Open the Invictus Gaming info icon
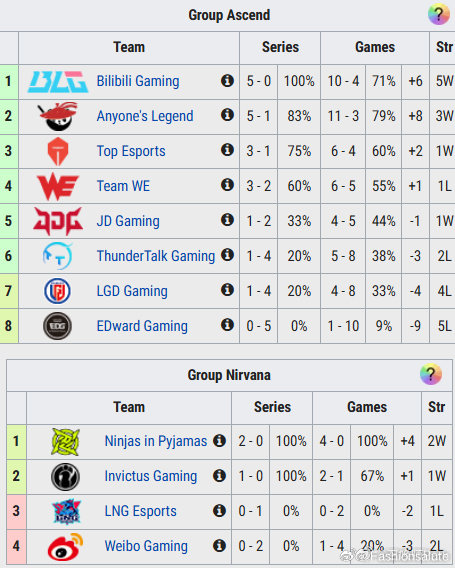Screen dimensions: 455x568 (x=219, y=475)
